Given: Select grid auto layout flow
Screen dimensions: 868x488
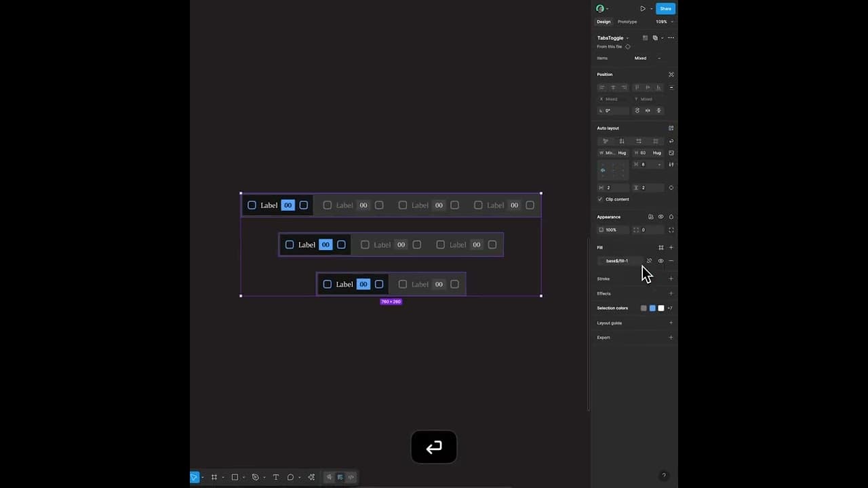Looking at the screenshot, I should [x=655, y=141].
